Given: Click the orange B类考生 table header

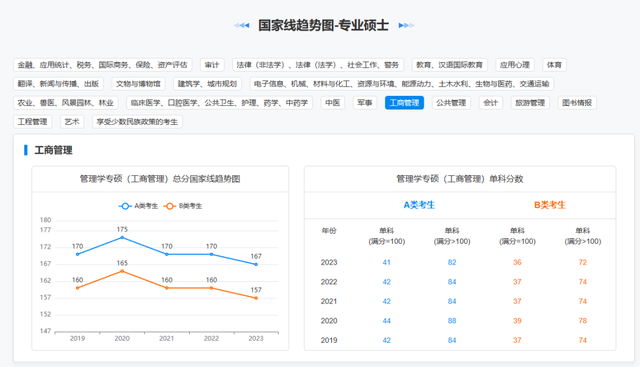Looking at the screenshot, I should (550, 205).
